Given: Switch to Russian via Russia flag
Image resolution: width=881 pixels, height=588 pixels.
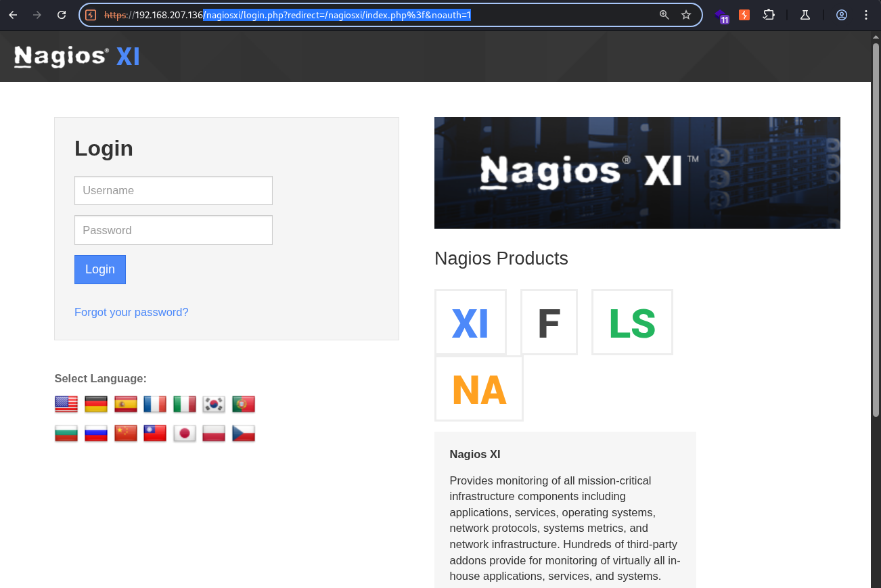Looking at the screenshot, I should click(x=96, y=433).
